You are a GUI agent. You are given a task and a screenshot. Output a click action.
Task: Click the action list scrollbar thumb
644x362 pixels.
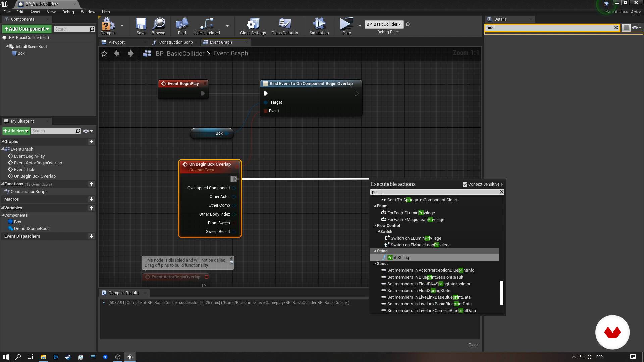tap(502, 293)
